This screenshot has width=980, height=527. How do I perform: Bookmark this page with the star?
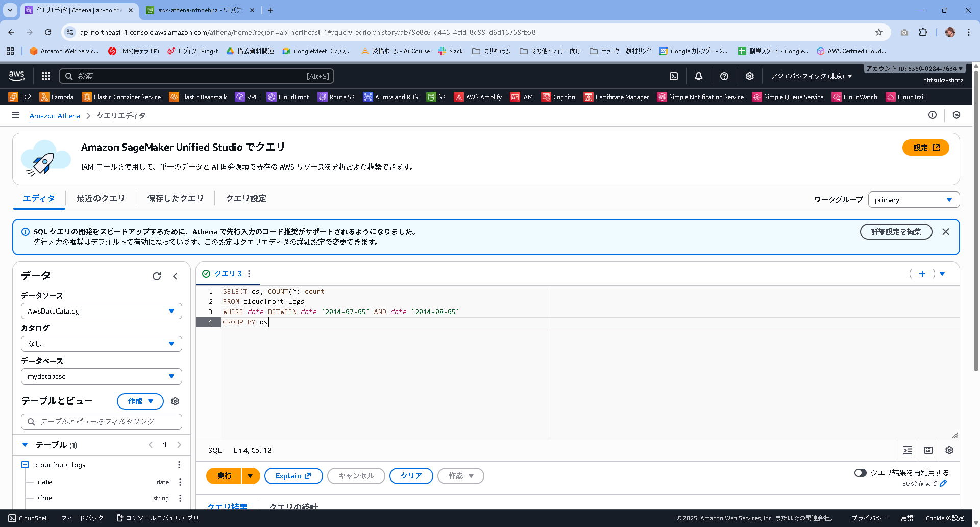(x=879, y=32)
